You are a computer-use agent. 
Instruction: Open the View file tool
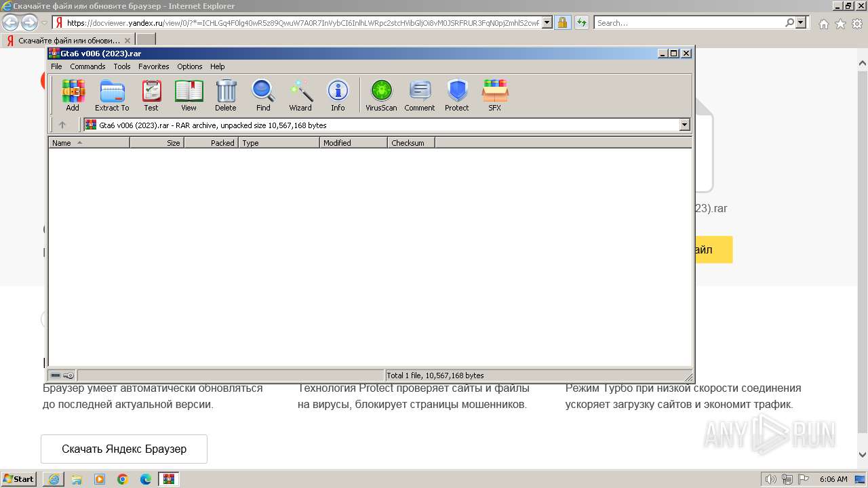click(x=189, y=95)
